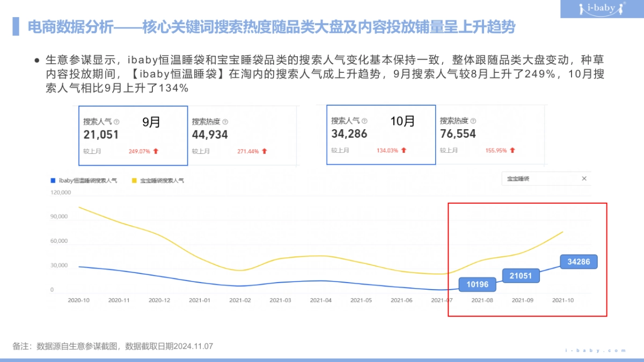Screen dimensions: 644x362
Task: Click the red up arrow beside 249.07%
Action: 155,151
